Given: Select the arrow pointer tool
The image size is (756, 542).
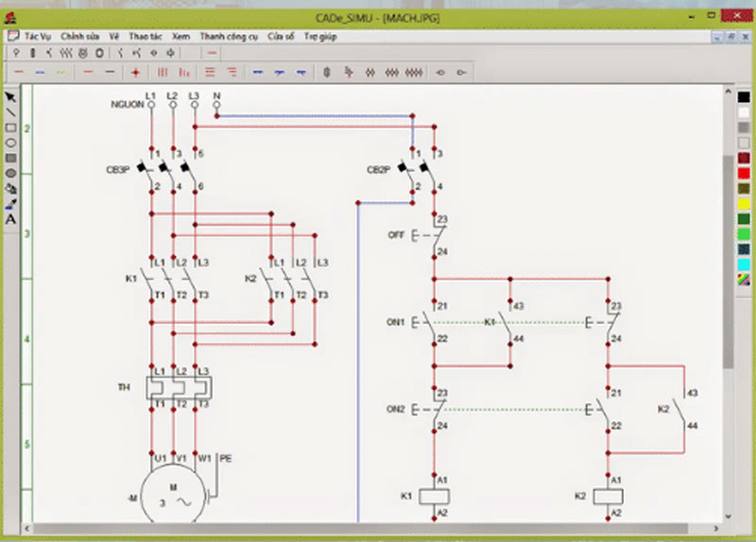Looking at the screenshot, I should pyautogui.click(x=10, y=98).
